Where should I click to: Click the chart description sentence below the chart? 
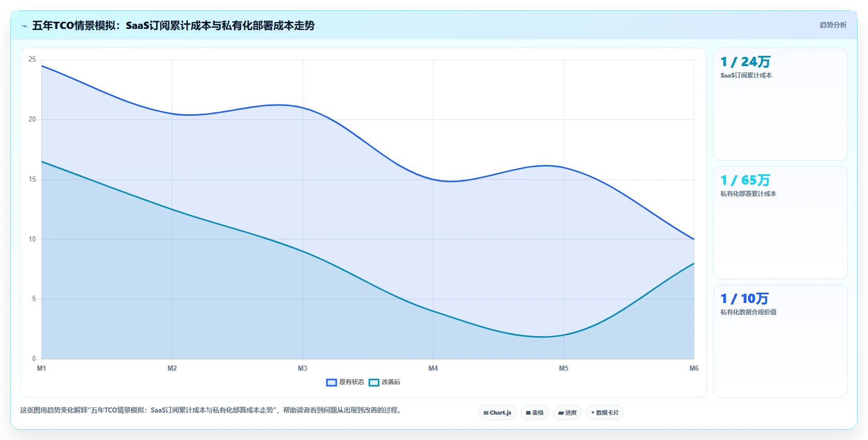pos(211,410)
